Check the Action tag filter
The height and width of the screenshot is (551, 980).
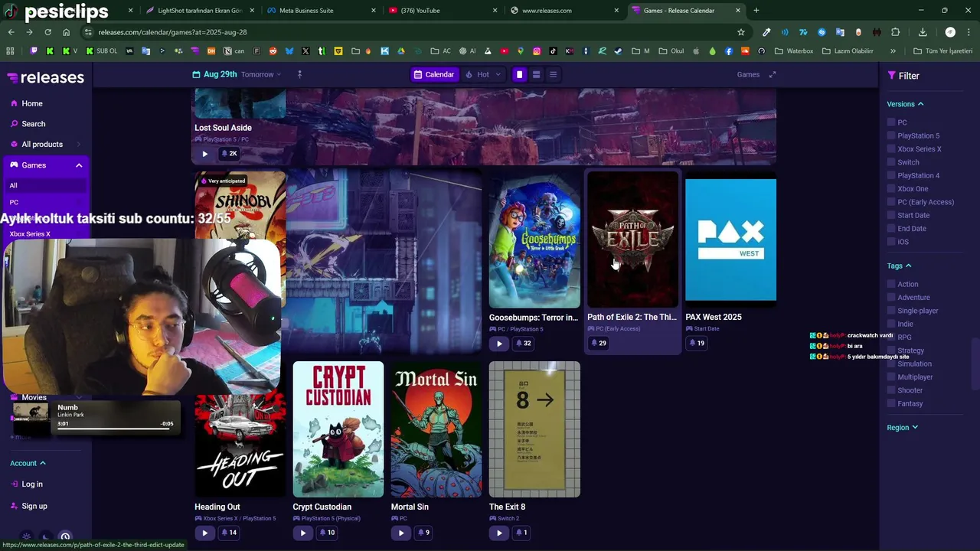(x=891, y=284)
